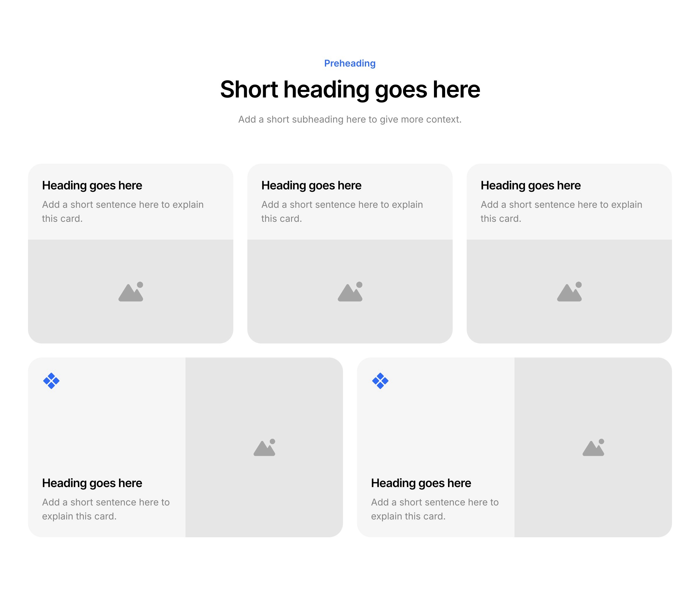Viewport: 700px width, 593px height.
Task: Click description sentence in top-middle card
Action: [342, 211]
